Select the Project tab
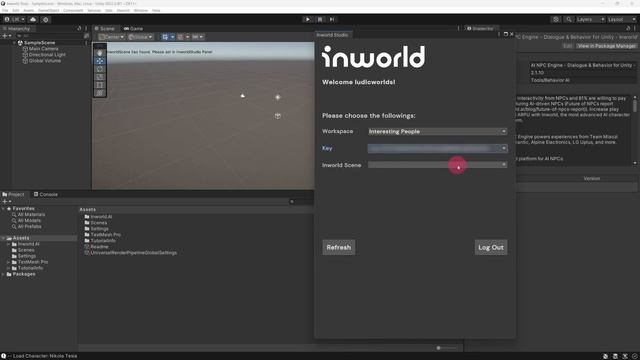The height and width of the screenshot is (360, 640). coord(13,194)
